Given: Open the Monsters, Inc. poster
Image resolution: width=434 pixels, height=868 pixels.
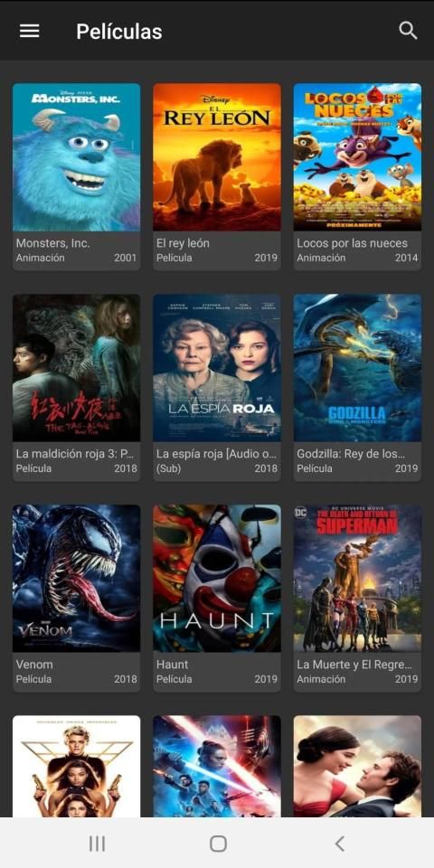Looking at the screenshot, I should tap(76, 157).
